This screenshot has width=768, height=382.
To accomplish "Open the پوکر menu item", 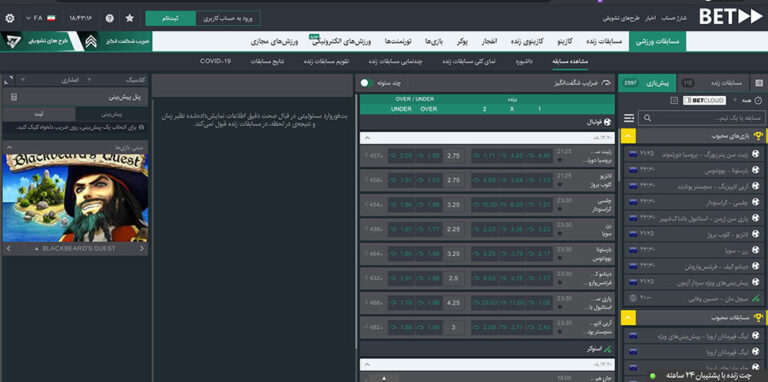I will pyautogui.click(x=462, y=42).
